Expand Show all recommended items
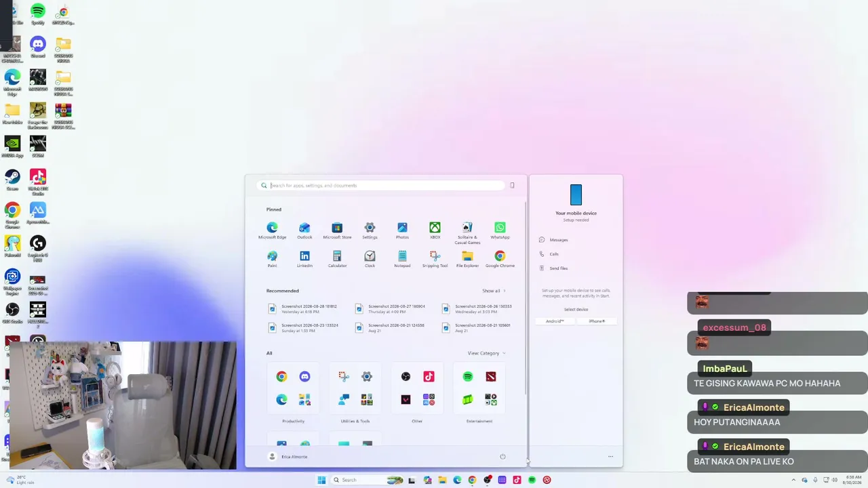868x488 pixels. (494, 291)
